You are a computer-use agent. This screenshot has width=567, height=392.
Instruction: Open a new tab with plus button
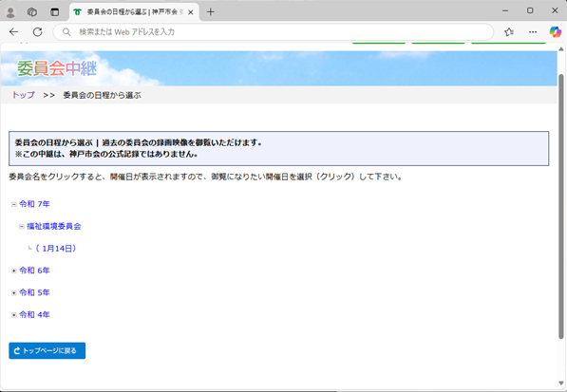(211, 12)
